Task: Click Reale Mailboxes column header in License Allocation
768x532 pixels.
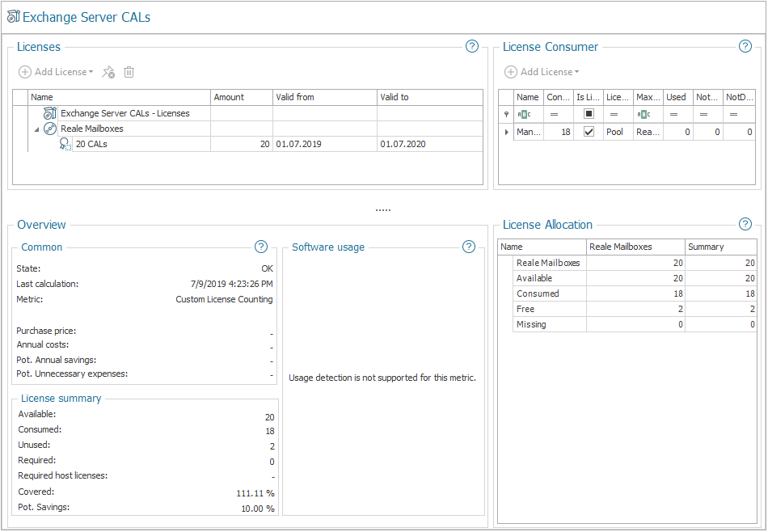Action: [635, 247]
